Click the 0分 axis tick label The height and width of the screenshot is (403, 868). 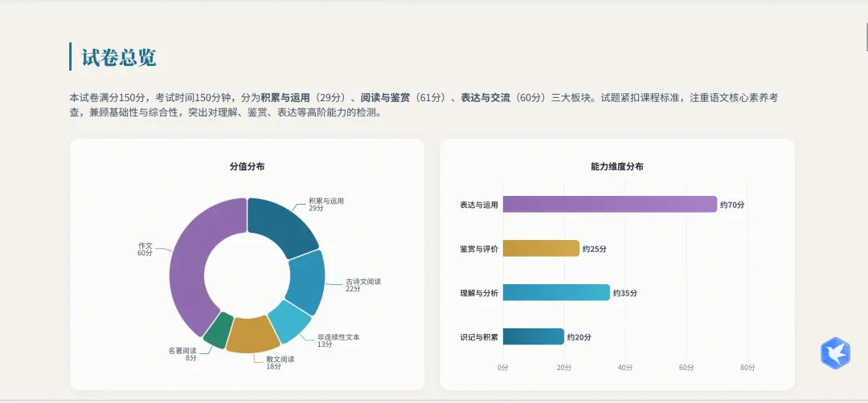[502, 368]
